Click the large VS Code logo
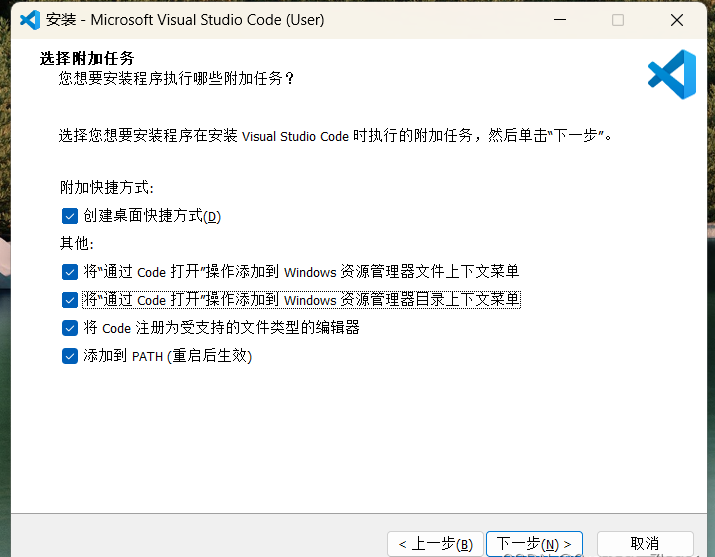715x557 pixels. (672, 74)
